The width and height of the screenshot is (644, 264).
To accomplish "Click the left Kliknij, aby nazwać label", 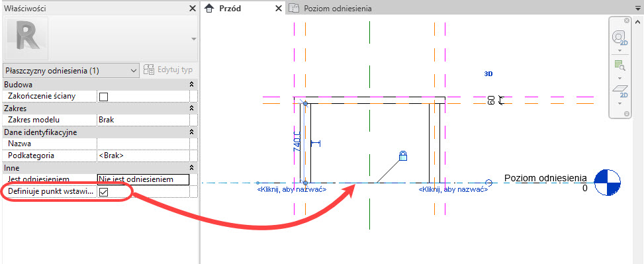I will (292, 190).
